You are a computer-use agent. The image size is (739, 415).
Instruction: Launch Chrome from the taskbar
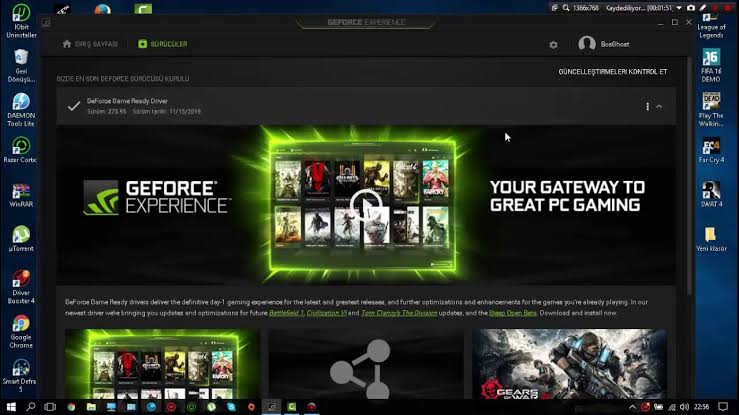(71, 407)
